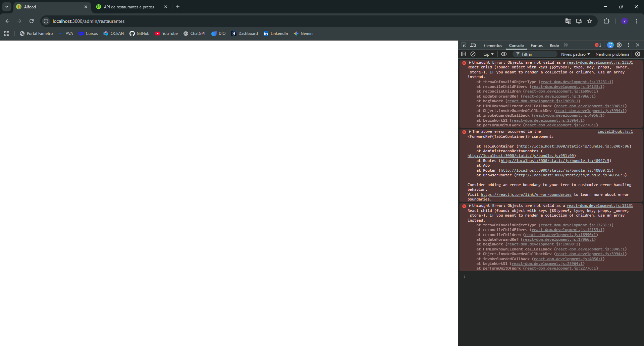The image size is (644, 346).
Task: Open the Dashboard bookmark
Action: click(x=245, y=34)
